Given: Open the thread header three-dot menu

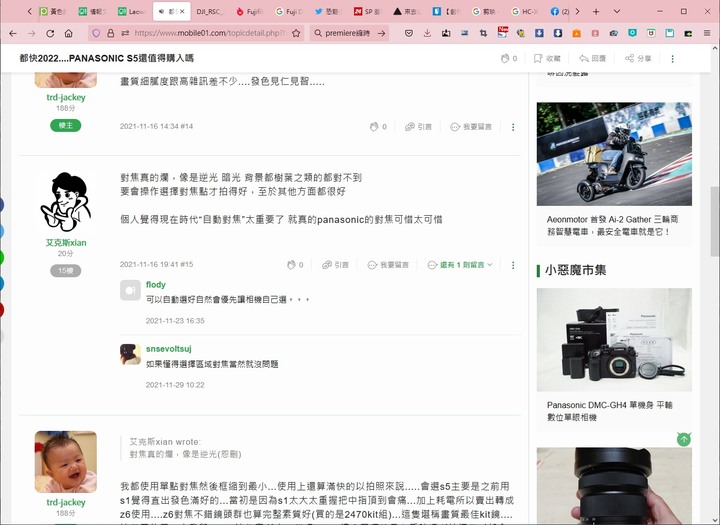Looking at the screenshot, I should (x=673, y=58).
